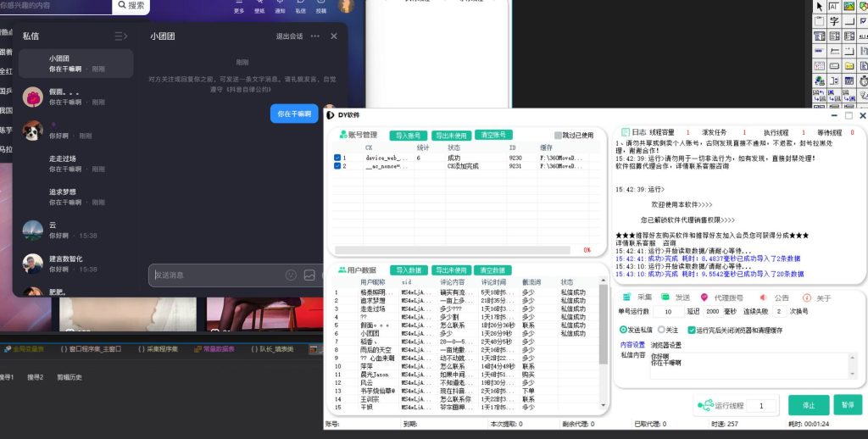Click the 连续失败 count field
The image size is (868, 439).
[x=779, y=312]
